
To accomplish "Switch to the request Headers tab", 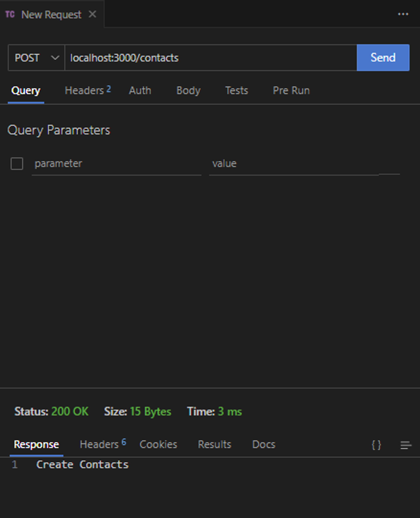I will pos(88,90).
